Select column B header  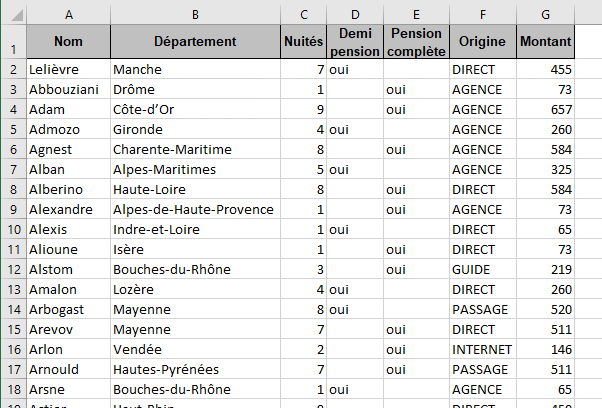click(x=195, y=14)
